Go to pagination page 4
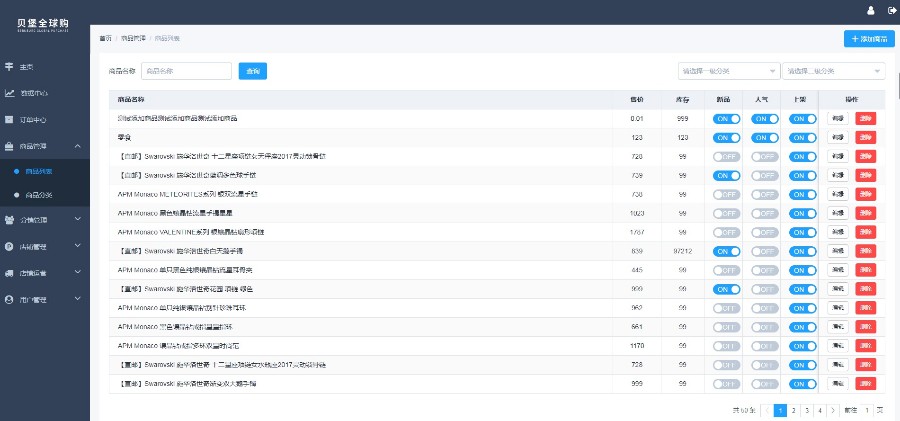Screen dimensions: 900x421 tap(820, 410)
